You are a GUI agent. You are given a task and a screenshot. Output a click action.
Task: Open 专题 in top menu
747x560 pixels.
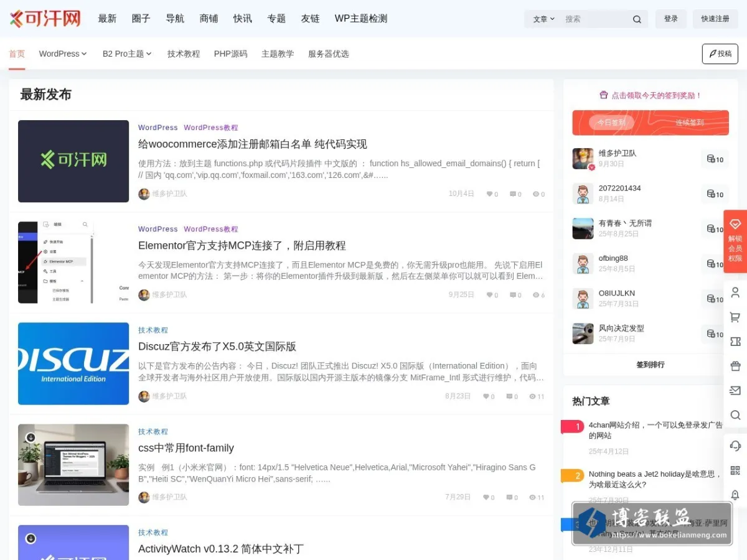point(276,19)
